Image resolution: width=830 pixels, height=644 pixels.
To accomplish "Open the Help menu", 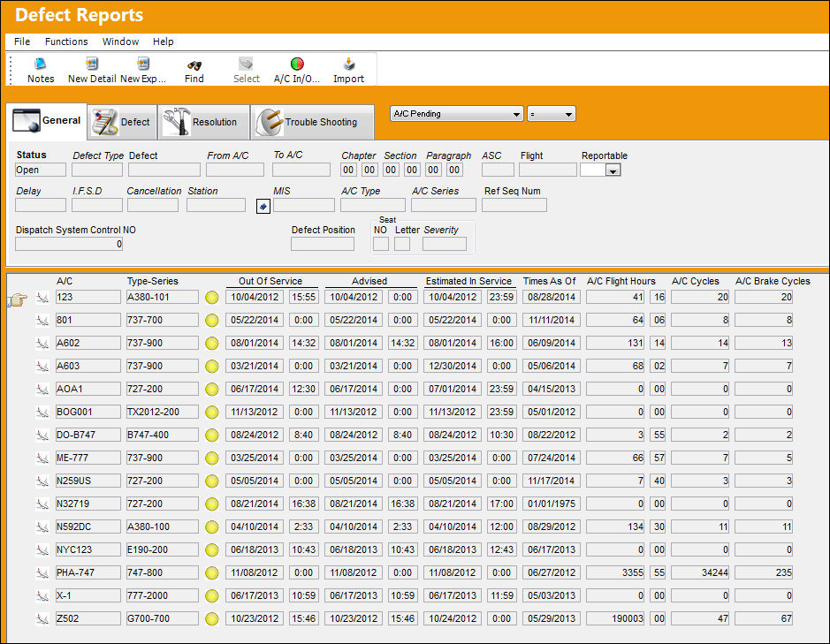I will click(x=163, y=42).
